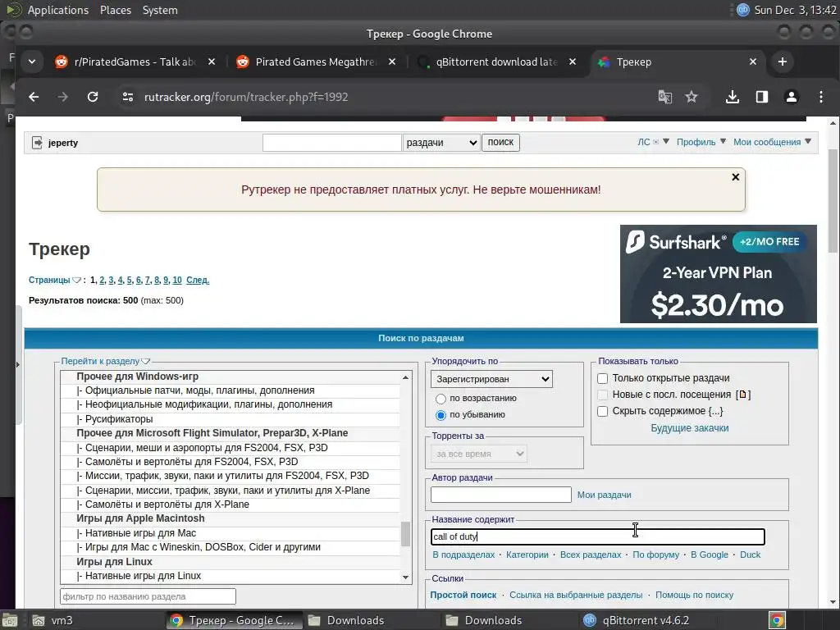Select Русификаторы in section list
The height and width of the screenshot is (630, 840).
click(x=231, y=419)
